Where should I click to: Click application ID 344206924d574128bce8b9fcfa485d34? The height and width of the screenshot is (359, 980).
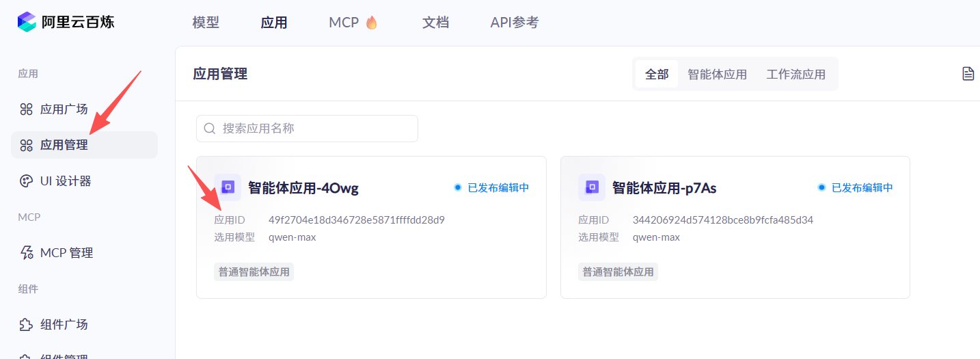(723, 220)
